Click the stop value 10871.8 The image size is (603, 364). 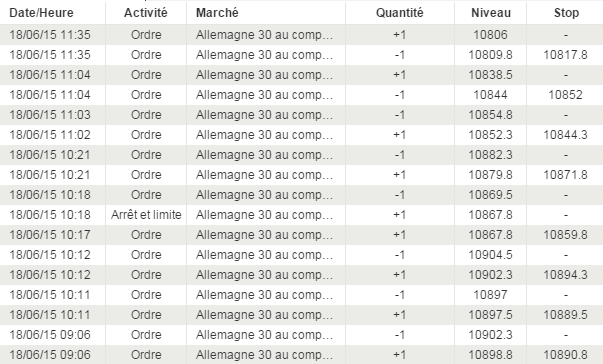565,175
